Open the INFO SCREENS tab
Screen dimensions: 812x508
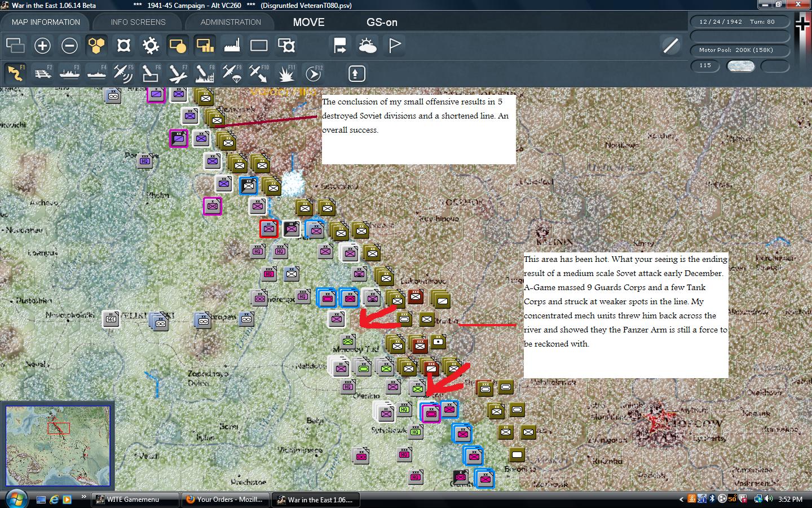pyautogui.click(x=138, y=22)
